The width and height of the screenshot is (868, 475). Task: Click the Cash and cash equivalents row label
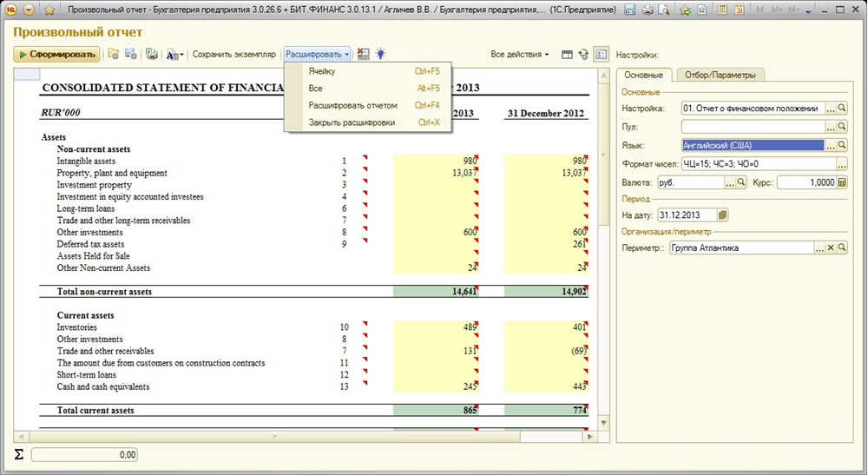(x=103, y=387)
